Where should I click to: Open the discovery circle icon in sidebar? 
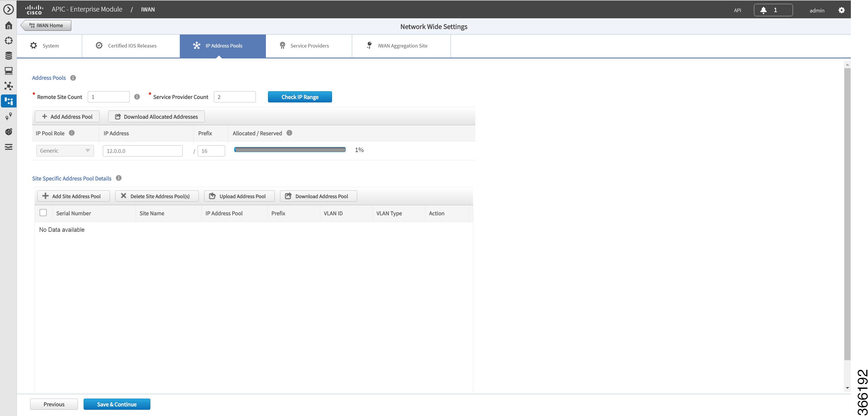[x=9, y=40]
